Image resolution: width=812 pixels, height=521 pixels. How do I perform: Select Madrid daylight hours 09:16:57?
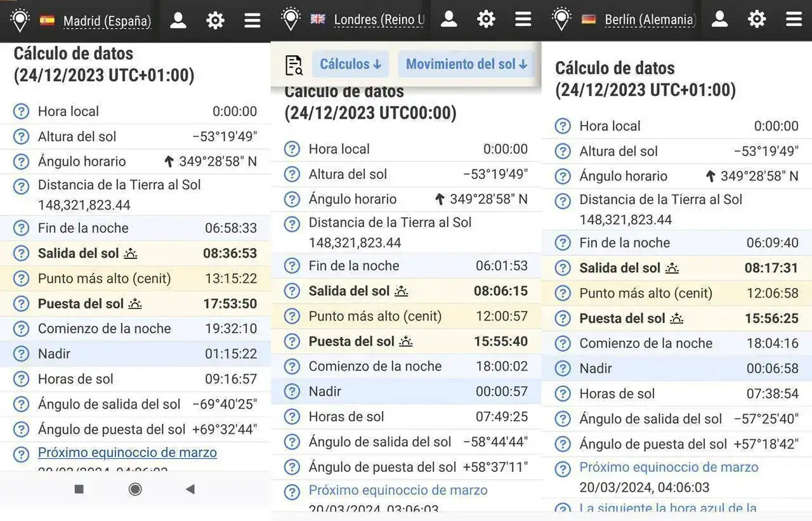(x=231, y=379)
